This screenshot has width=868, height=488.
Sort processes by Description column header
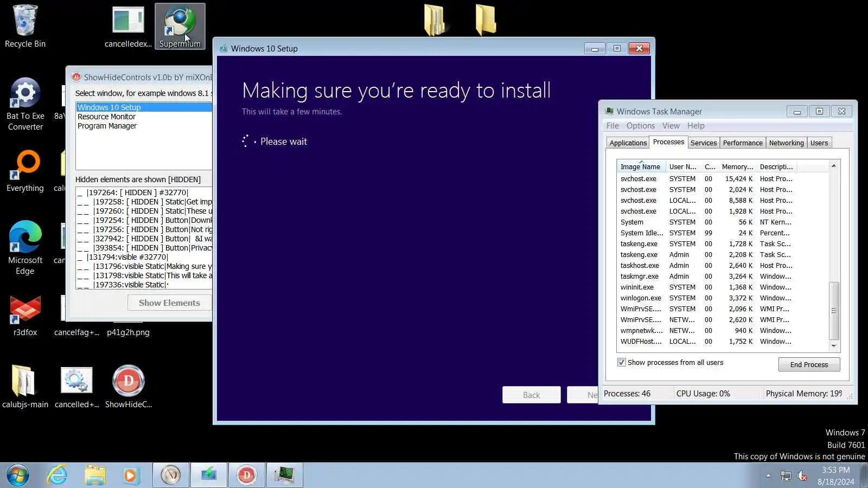(776, 166)
